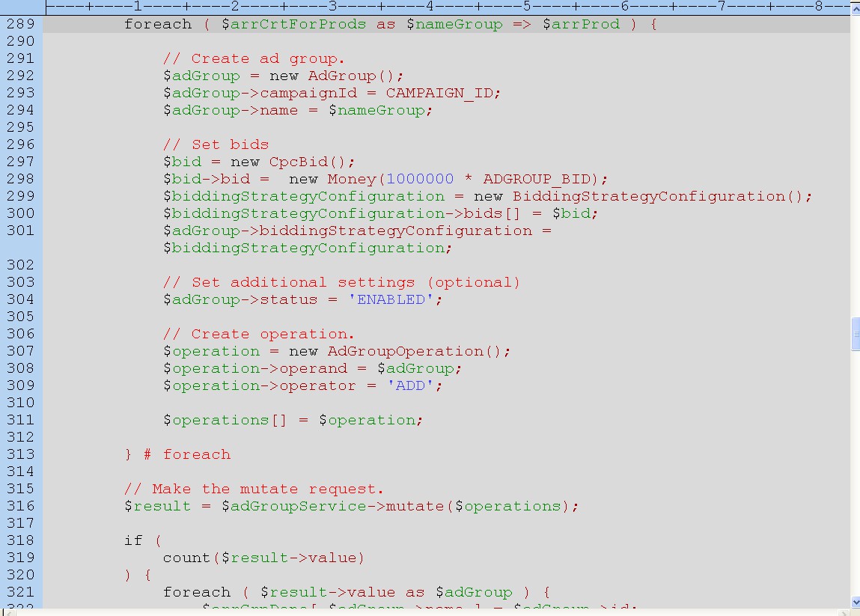Click line number 321 in the gutter
This screenshot has width=860, height=616.
point(21,592)
